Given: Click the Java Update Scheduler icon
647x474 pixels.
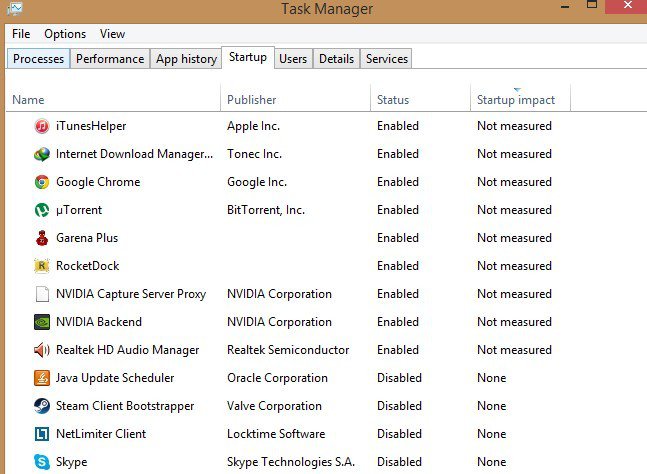Looking at the screenshot, I should [42, 378].
